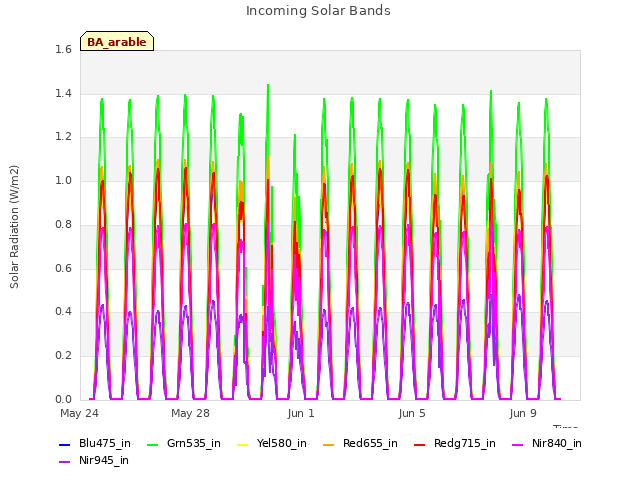The height and width of the screenshot is (480, 640).
Task: Toggle the Nir945_in legend entry
Action: [x=94, y=461]
